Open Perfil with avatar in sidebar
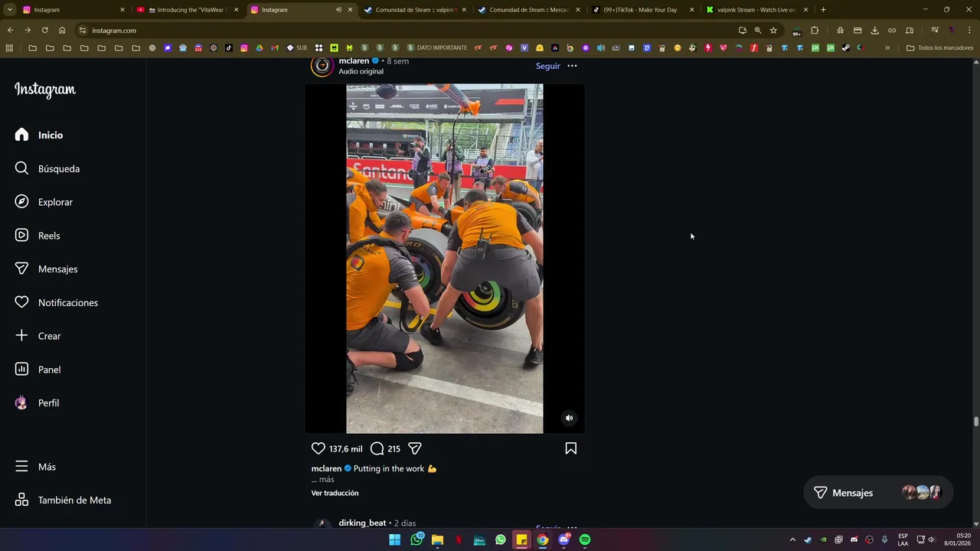The image size is (980, 551). pos(37,403)
